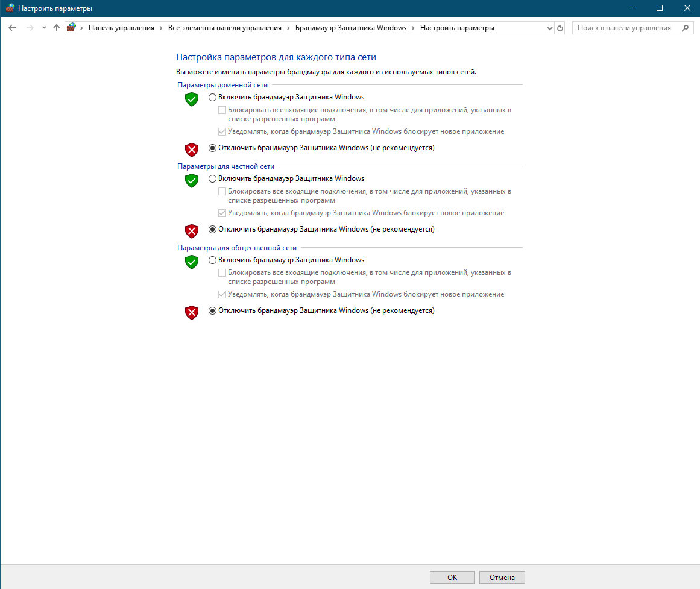Screen dimensions: 700x589
Task: Expand chevron before Панель управления breadcrumb
Action: [x=81, y=28]
